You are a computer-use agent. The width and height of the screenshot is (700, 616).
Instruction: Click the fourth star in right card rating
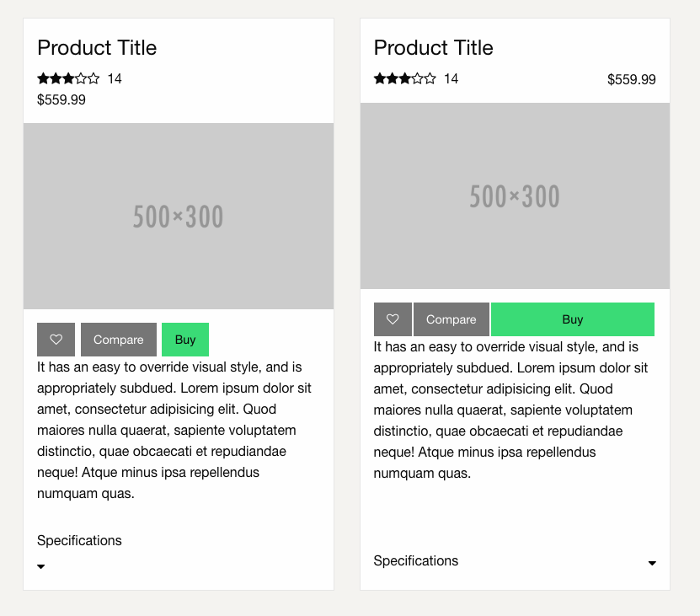click(x=418, y=78)
